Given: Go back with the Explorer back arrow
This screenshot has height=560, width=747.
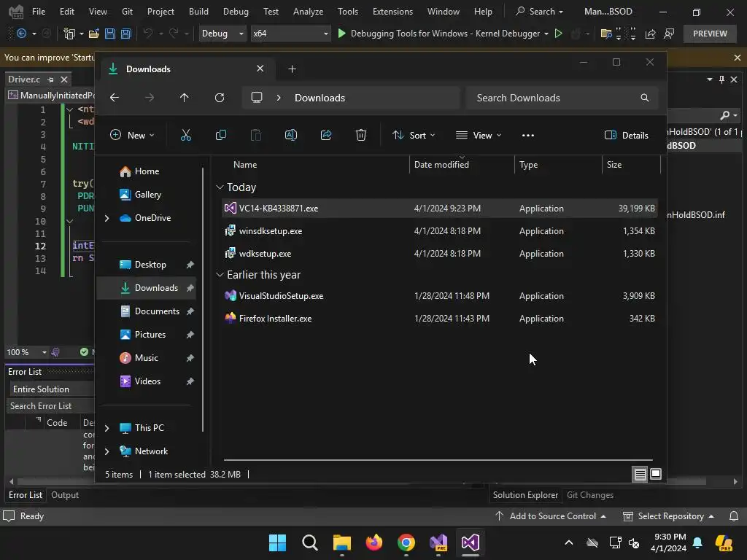Looking at the screenshot, I should point(115,98).
